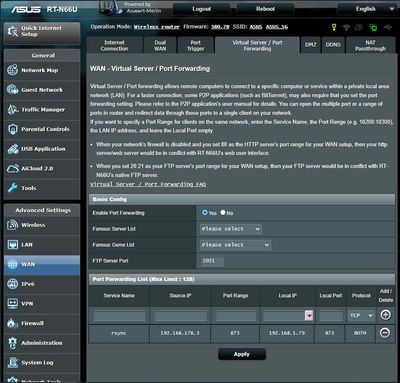Click the Port Range input field
This screenshot has height=383, width=400.
pyautogui.click(x=235, y=316)
